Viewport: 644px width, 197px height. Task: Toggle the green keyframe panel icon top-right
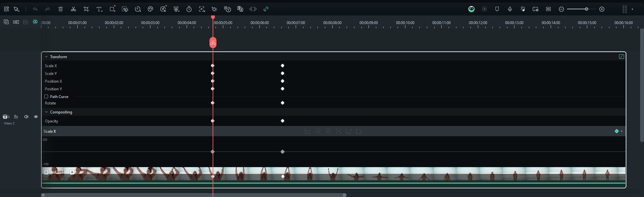coord(621,57)
